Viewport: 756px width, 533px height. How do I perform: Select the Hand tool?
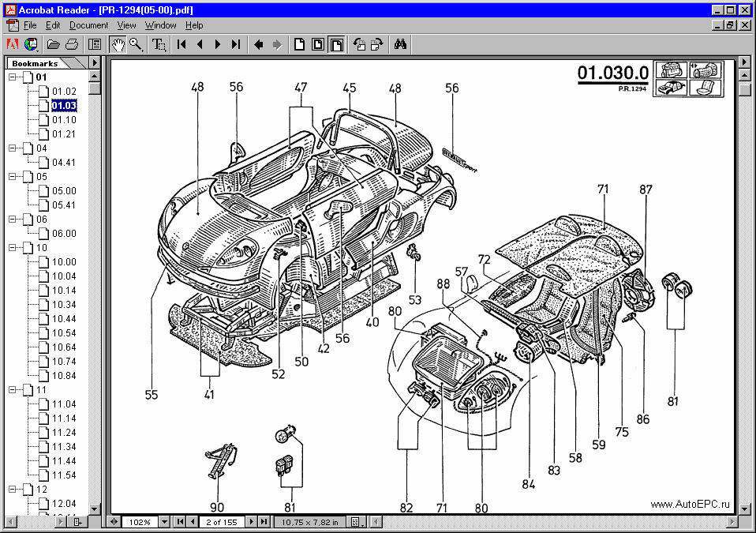tap(119, 45)
